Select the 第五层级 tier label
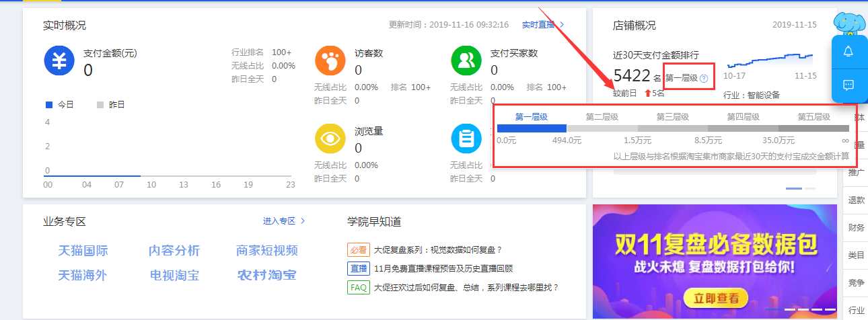The height and width of the screenshot is (320, 868). tap(814, 116)
